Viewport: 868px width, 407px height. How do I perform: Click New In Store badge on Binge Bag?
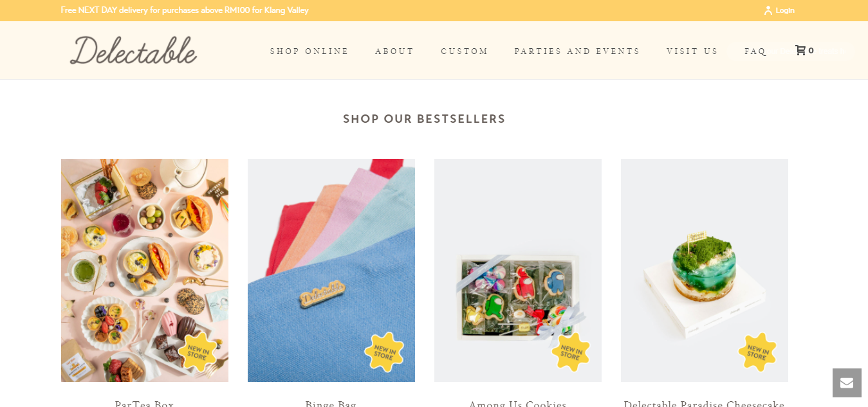(x=383, y=352)
